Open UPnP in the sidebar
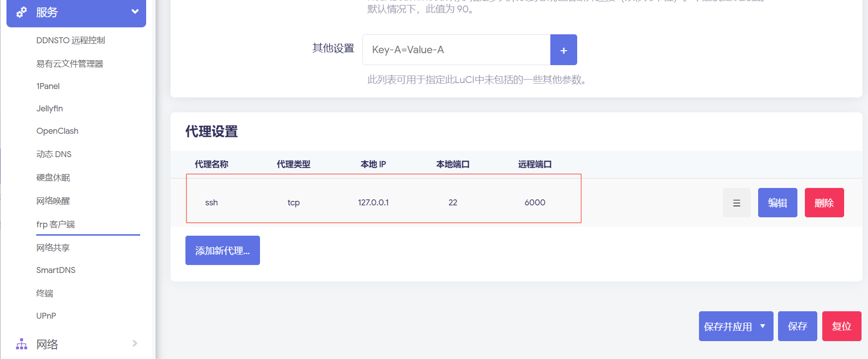Screen dimensions: 868x359 coord(46,316)
